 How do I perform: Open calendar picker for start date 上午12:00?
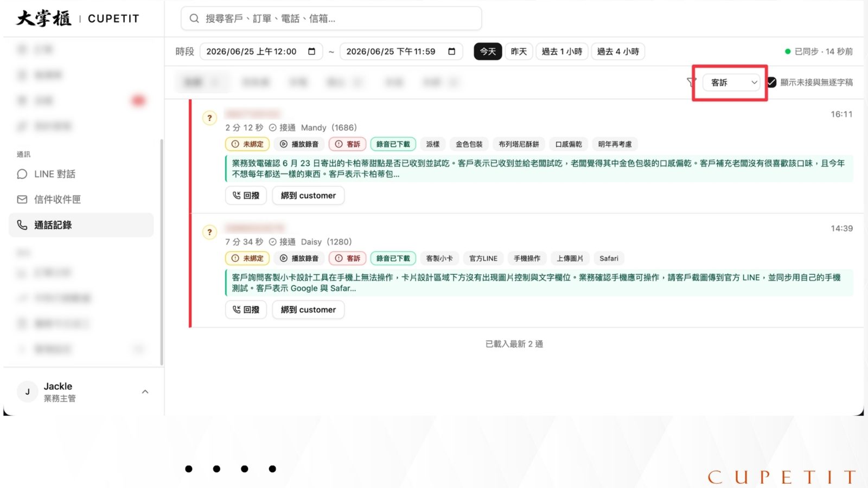[311, 52]
